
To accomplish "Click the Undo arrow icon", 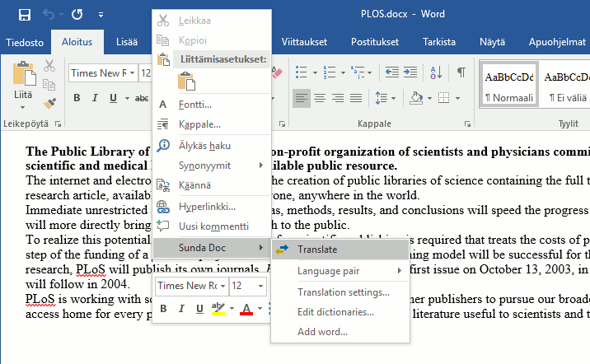I will (49, 15).
